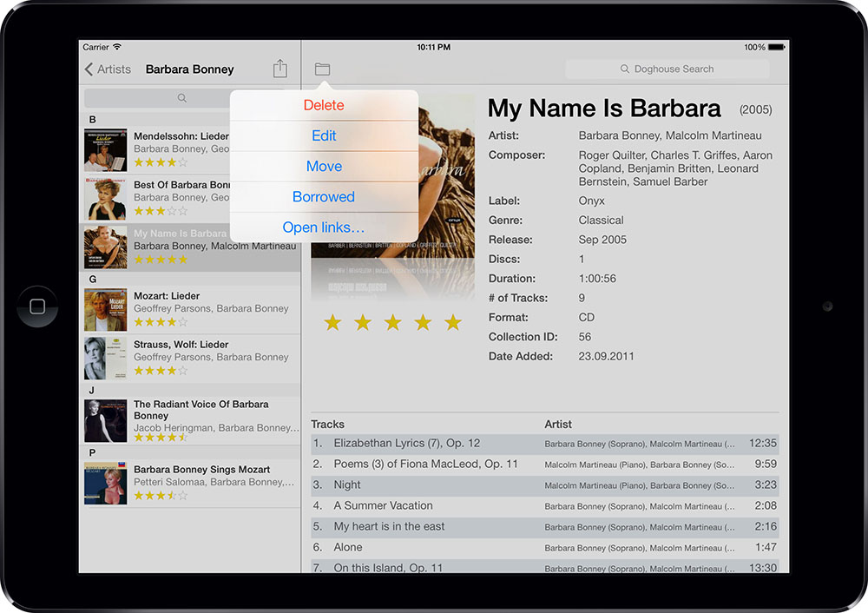Set rating using the third star
This screenshot has height=613, width=868.
pos(393,323)
